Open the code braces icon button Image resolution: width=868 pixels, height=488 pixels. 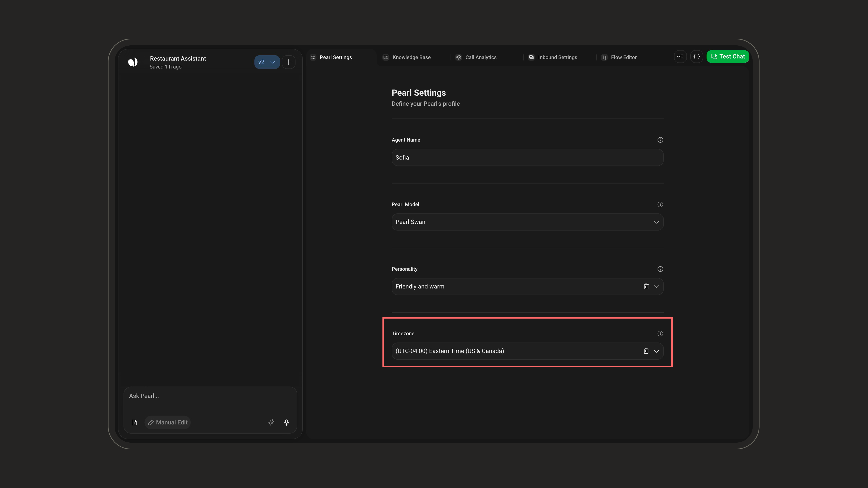pyautogui.click(x=696, y=57)
